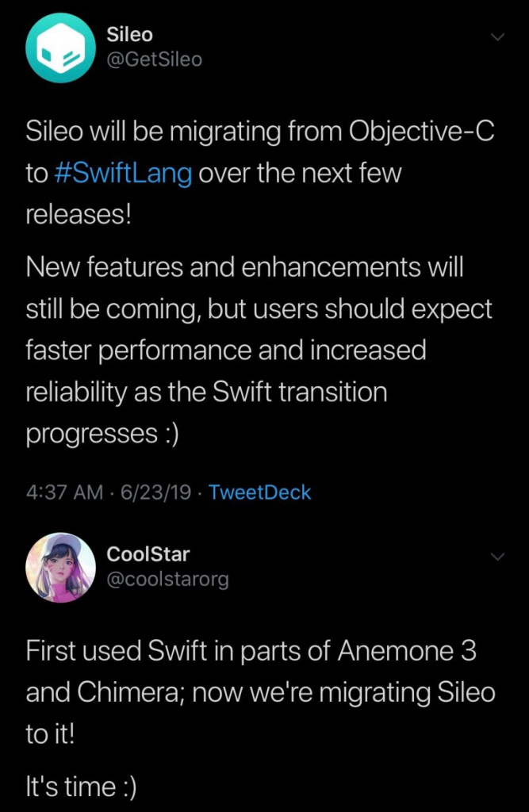The image size is (529, 812).
Task: Click "Anemone 3" in CoolStar's tweet
Action: point(406,651)
